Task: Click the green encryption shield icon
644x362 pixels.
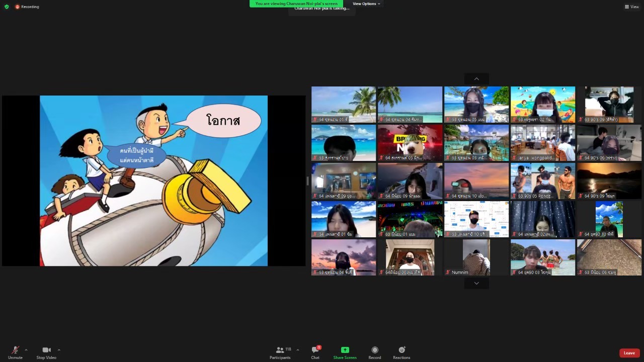Action: 7,7
